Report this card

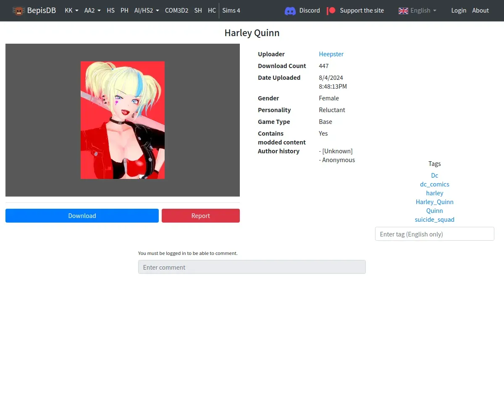tap(201, 216)
